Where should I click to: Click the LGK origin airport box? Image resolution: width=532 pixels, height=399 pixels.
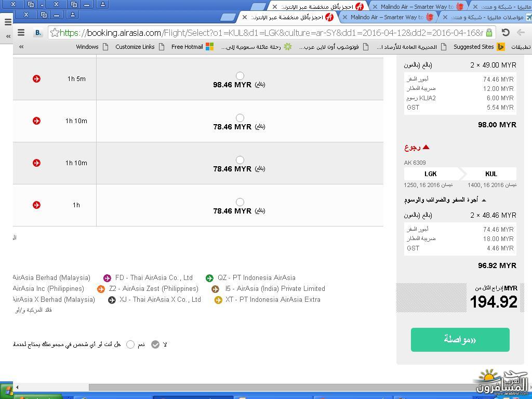430,174
